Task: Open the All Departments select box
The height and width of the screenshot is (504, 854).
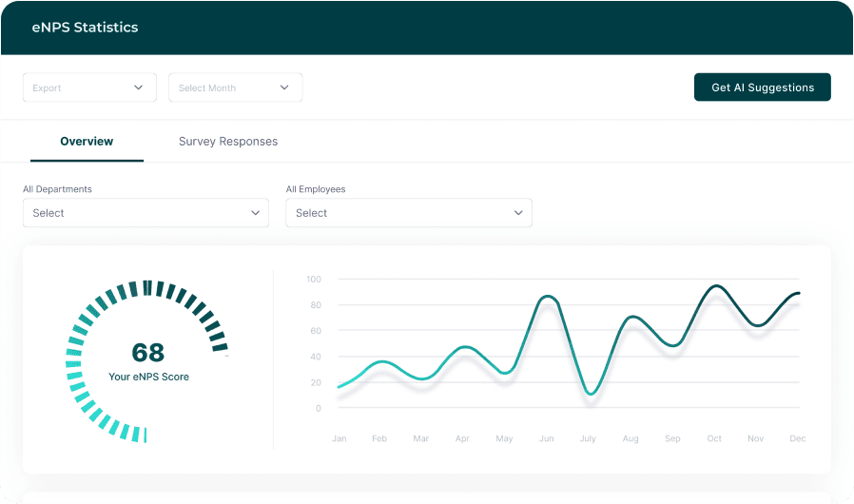Action: [x=146, y=213]
